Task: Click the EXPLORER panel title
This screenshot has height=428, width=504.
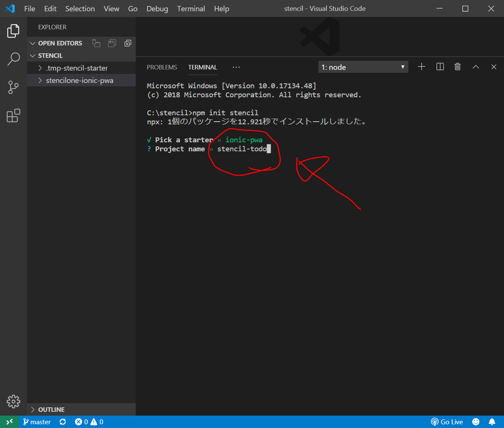Action: coord(52,27)
